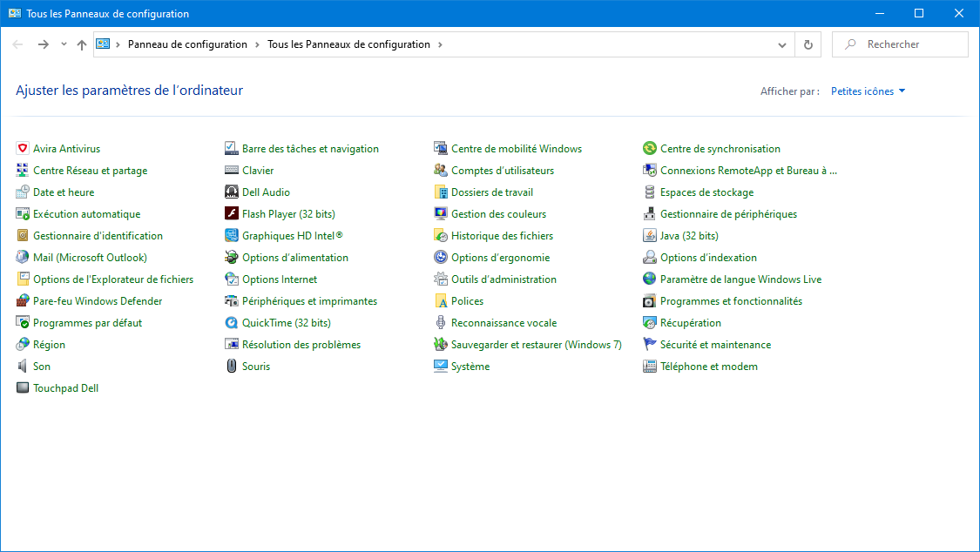Screen dimensions: 980x552
Task: Open the Date et heure clock icon
Action: (x=23, y=192)
